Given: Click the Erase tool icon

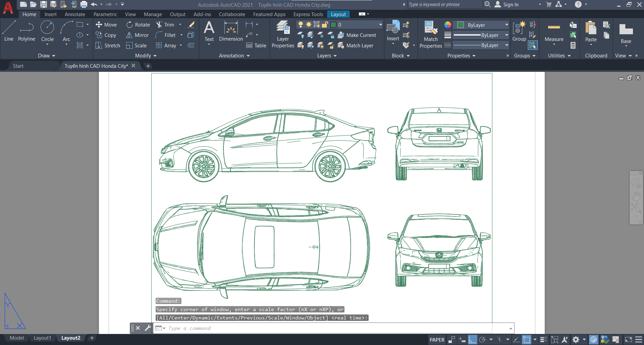Looking at the screenshot, I should (191, 25).
